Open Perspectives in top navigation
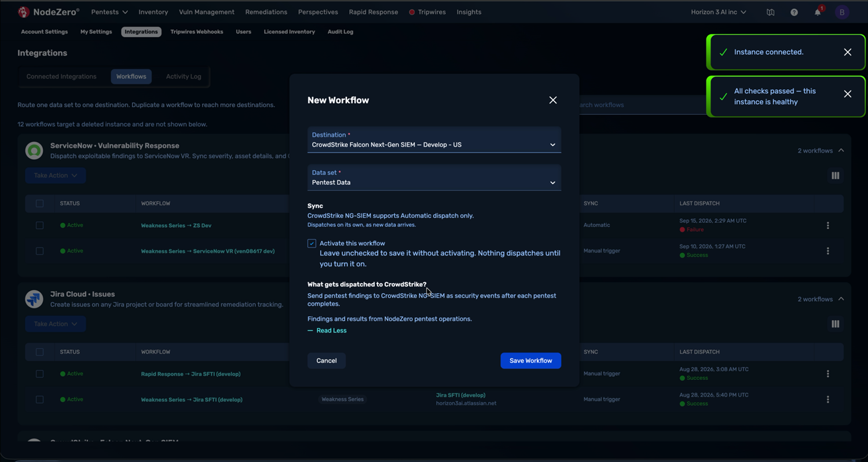Viewport: 868px width, 462px height. pos(318,12)
